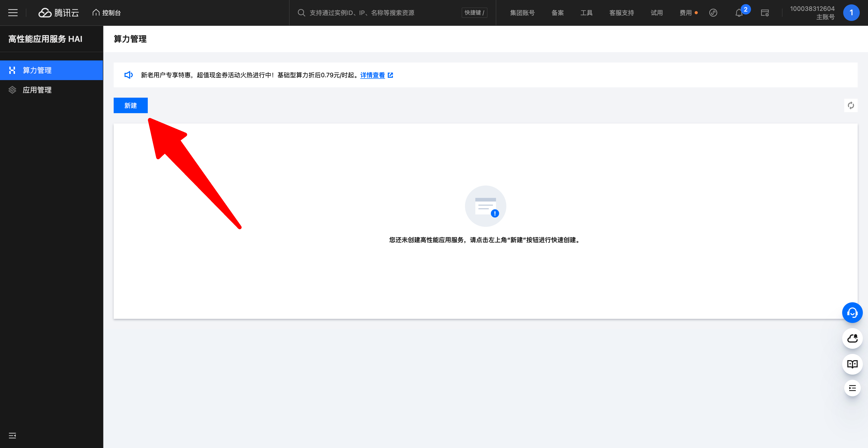Click the 新建 button
Viewport: 868px width, 448px height.
point(130,105)
